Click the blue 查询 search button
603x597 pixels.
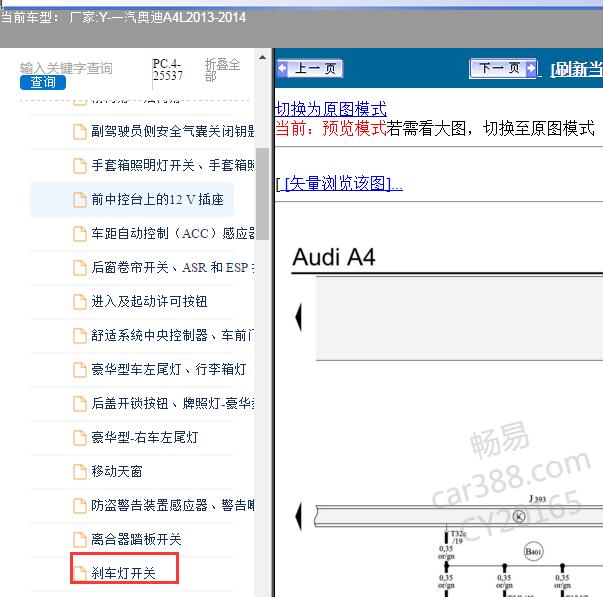pos(43,82)
